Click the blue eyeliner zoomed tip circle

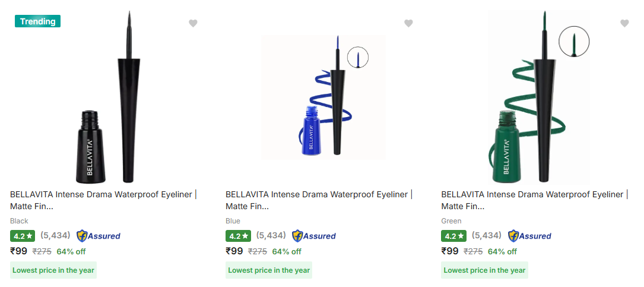[358, 58]
